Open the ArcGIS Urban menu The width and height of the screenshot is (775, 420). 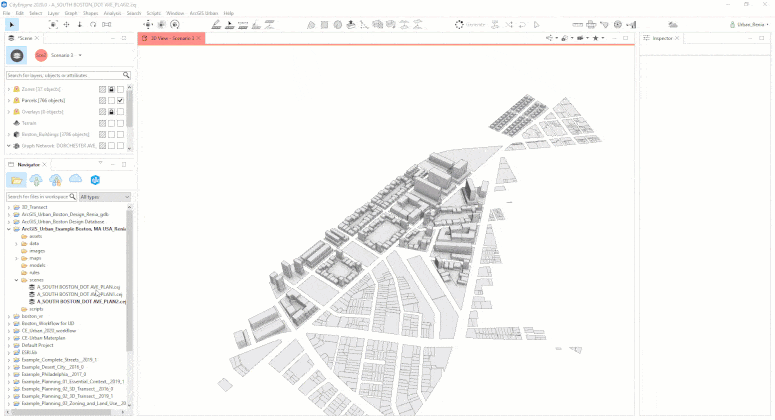coord(204,13)
